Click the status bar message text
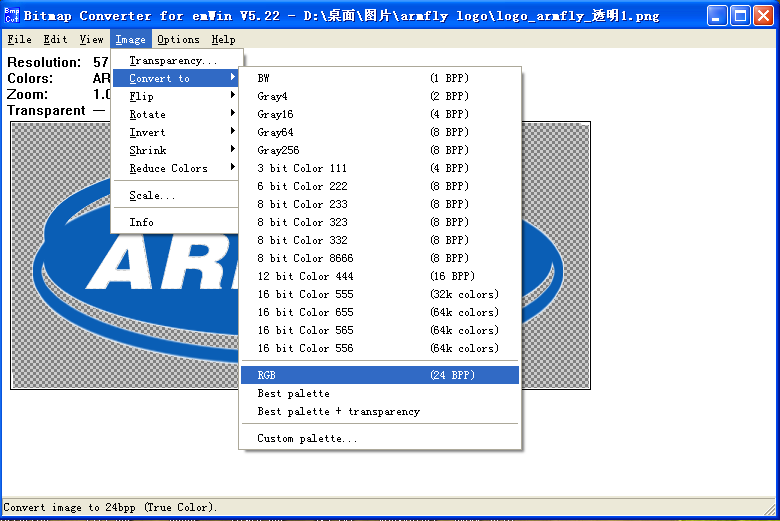Screen dimensions: 780x521 click(110, 507)
